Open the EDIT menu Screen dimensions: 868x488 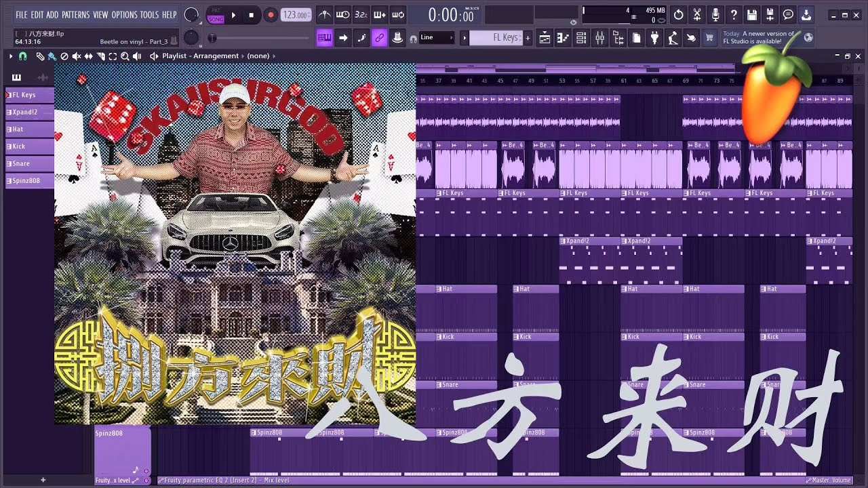[x=37, y=14]
